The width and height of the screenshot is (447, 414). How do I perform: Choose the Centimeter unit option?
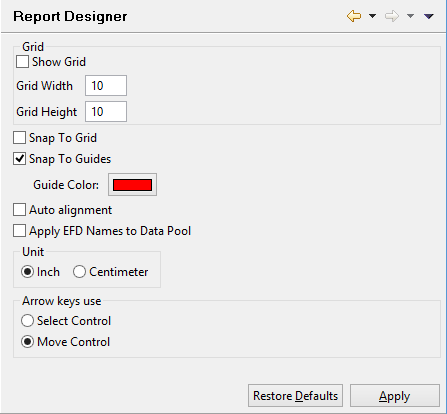point(79,272)
